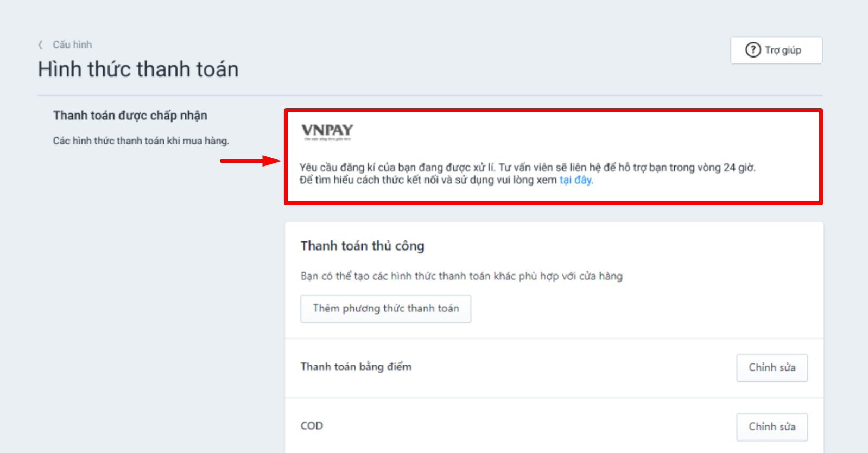Click Chỉnh sửa next to COD
Viewport: 868px width, 453px height.
tap(772, 427)
